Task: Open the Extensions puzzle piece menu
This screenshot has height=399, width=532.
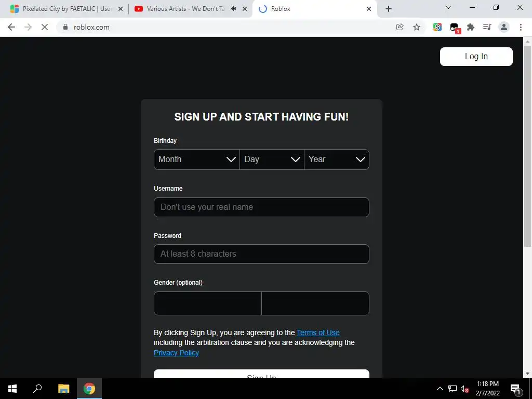Action: tap(471, 27)
